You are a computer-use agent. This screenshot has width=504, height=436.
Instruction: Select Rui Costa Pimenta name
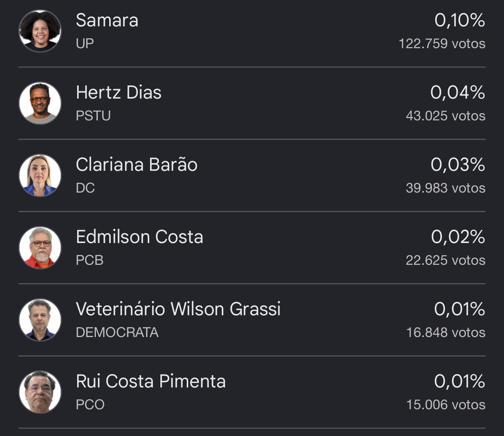(151, 382)
